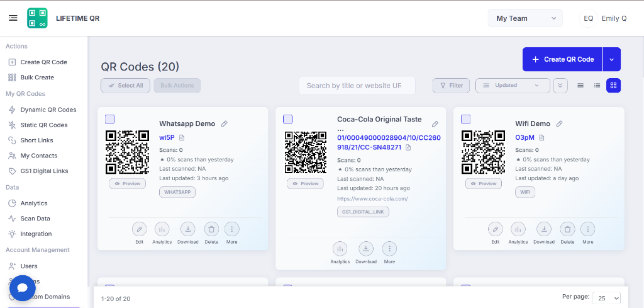Click the Wifi Demo QR code image

click(483, 152)
